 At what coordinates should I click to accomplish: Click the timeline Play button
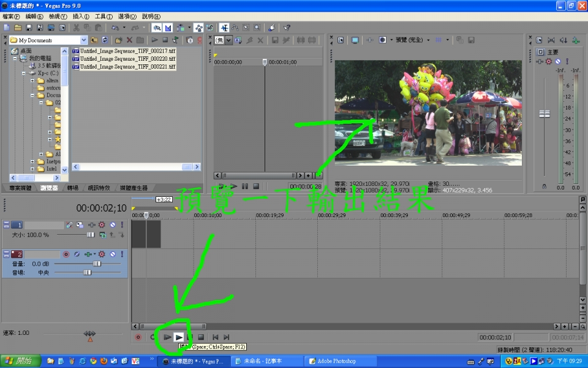coord(178,337)
